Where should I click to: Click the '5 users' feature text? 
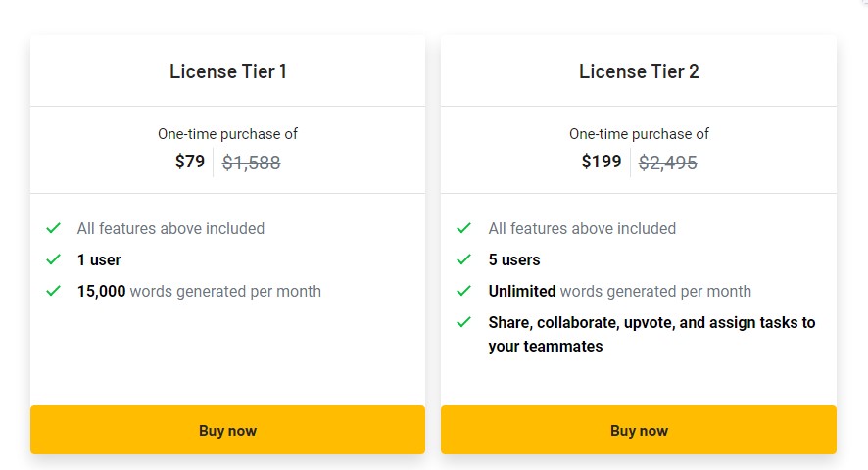tap(513, 259)
